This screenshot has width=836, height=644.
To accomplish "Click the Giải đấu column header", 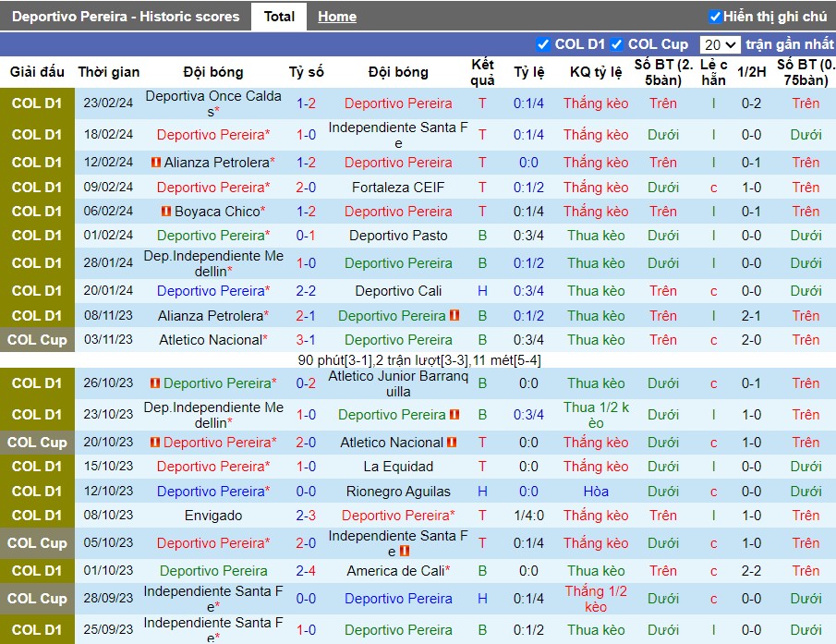I will (37, 72).
